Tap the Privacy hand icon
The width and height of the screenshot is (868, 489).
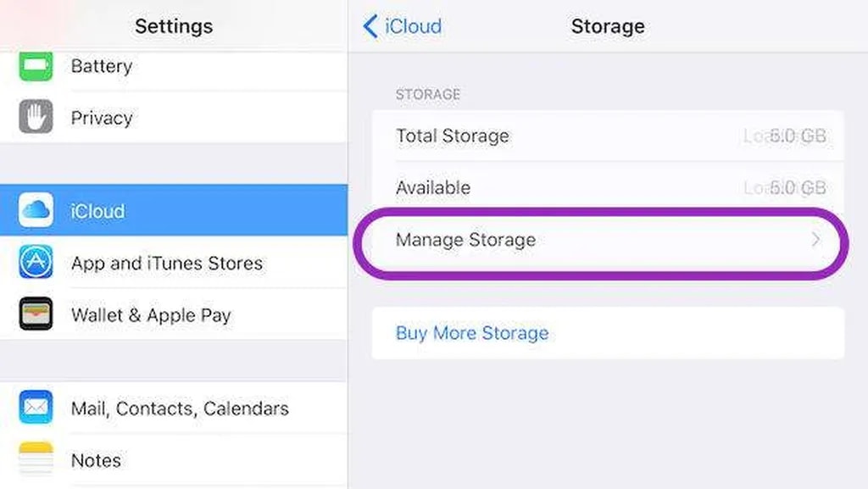pyautogui.click(x=36, y=117)
